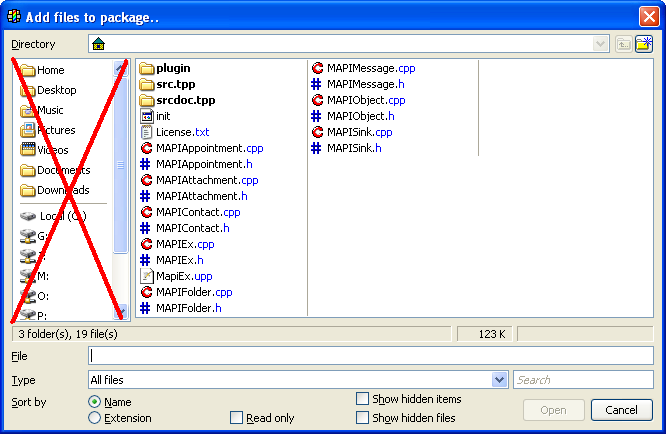The width and height of the screenshot is (666, 434).
Task: Select the init file
Action: click(163, 116)
